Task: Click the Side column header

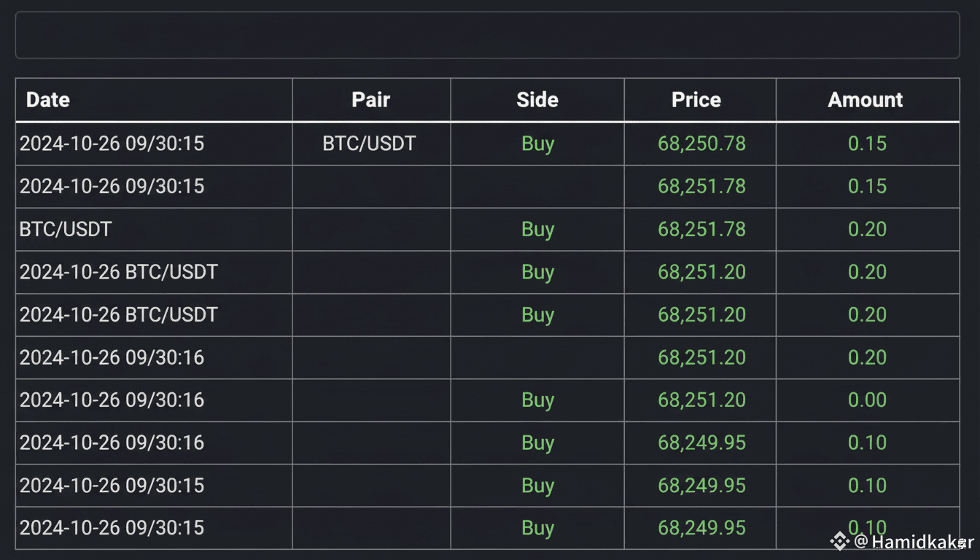Action: pos(537,100)
